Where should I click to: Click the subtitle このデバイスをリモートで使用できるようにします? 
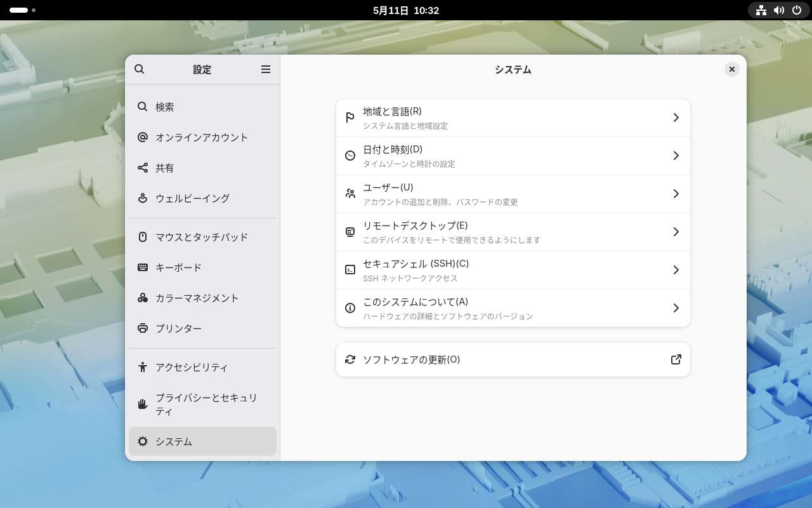(452, 240)
